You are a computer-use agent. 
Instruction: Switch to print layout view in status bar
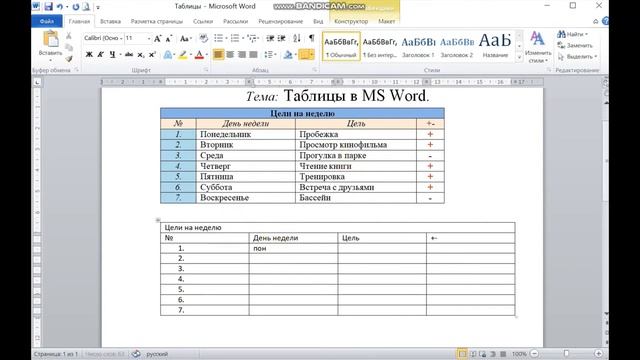pyautogui.click(x=462, y=354)
